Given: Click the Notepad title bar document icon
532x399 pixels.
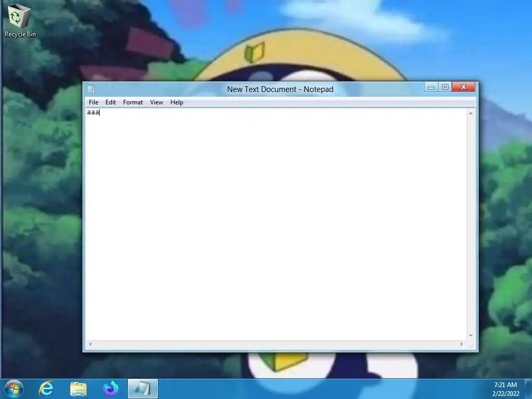Looking at the screenshot, I should [x=91, y=89].
